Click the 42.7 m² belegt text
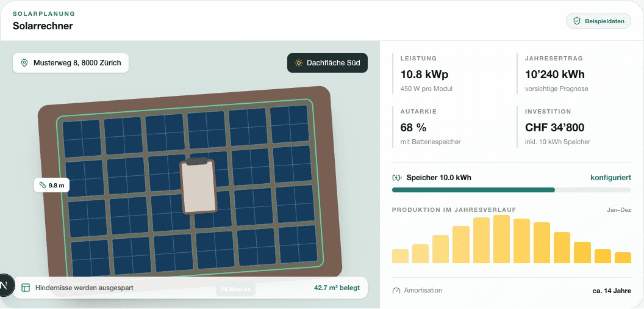Image resolution: width=644 pixels, height=309 pixels. [337, 288]
